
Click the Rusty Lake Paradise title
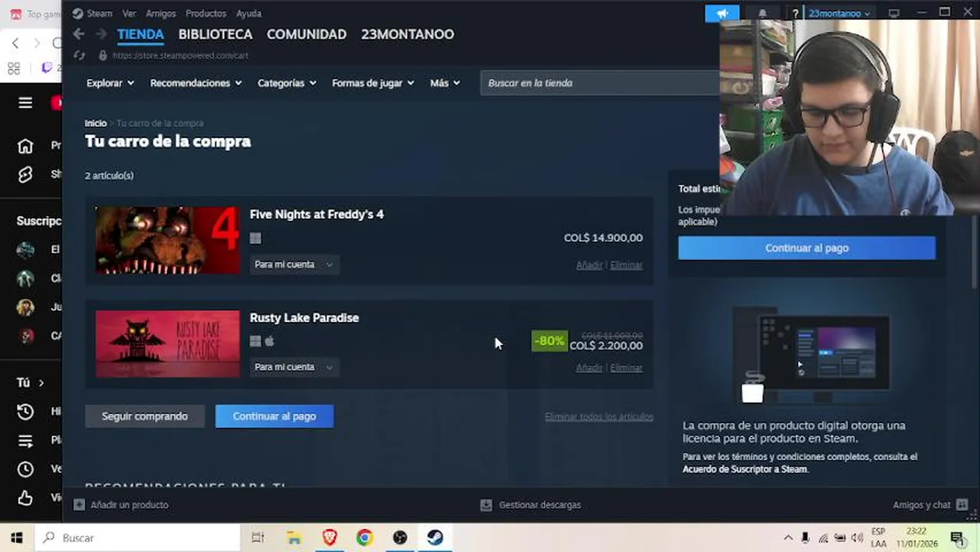click(x=304, y=318)
